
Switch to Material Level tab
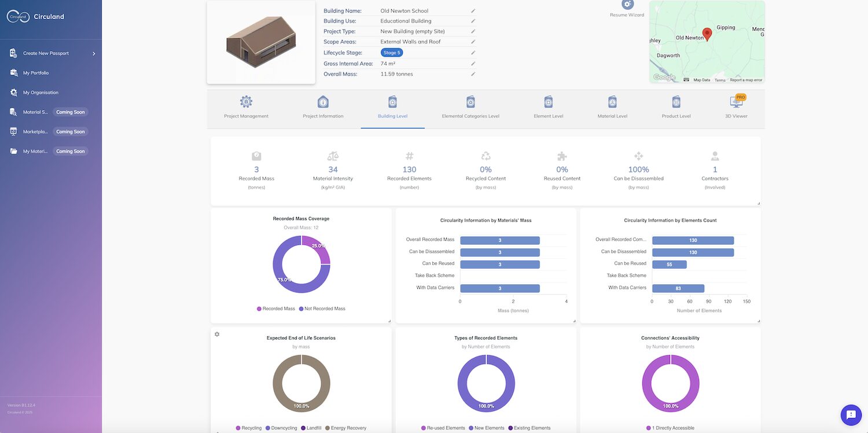click(612, 108)
